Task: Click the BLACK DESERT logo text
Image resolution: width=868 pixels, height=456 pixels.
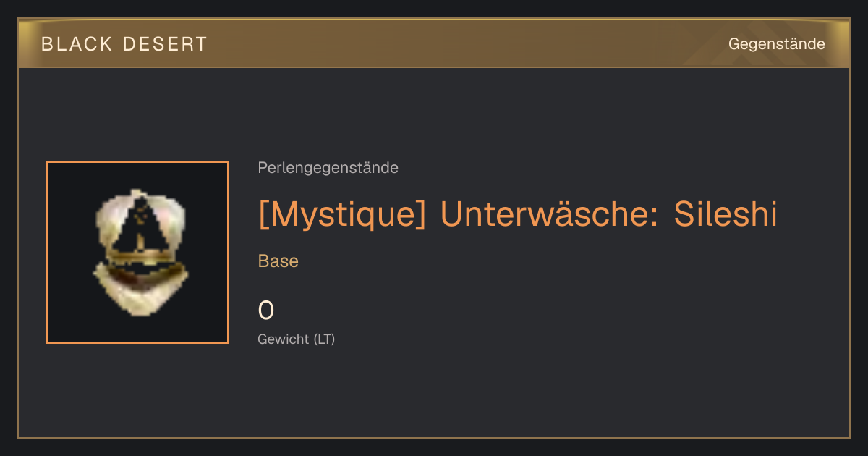Action: (x=124, y=44)
